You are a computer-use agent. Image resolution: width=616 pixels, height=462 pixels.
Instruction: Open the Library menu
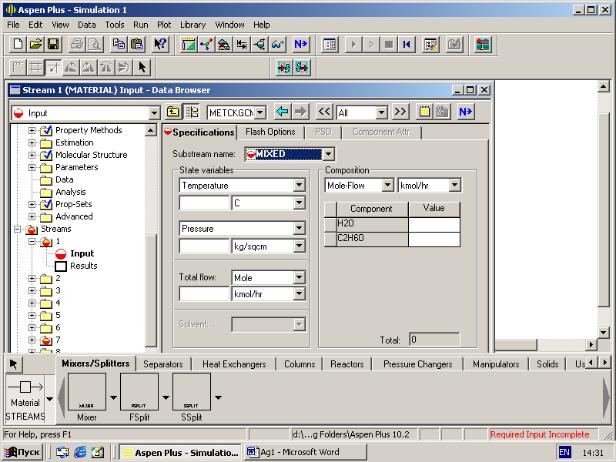[193, 25]
